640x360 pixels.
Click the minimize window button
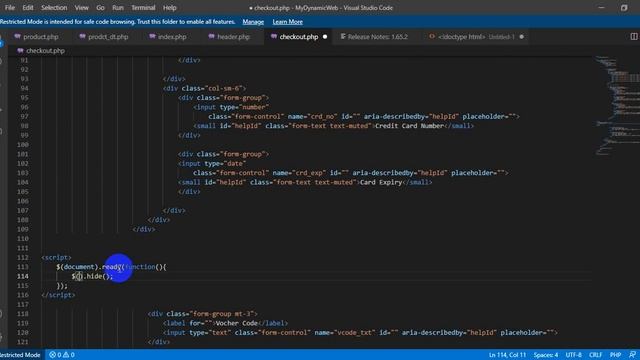tap(602, 8)
